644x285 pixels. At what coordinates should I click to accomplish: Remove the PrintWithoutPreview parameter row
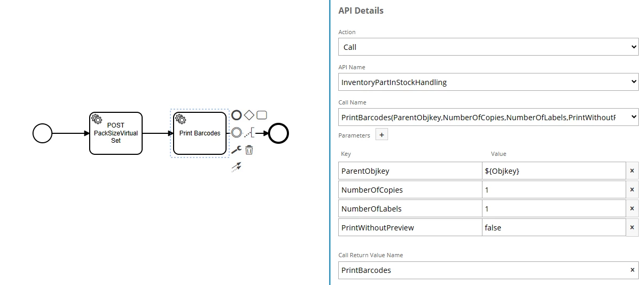[632, 227]
